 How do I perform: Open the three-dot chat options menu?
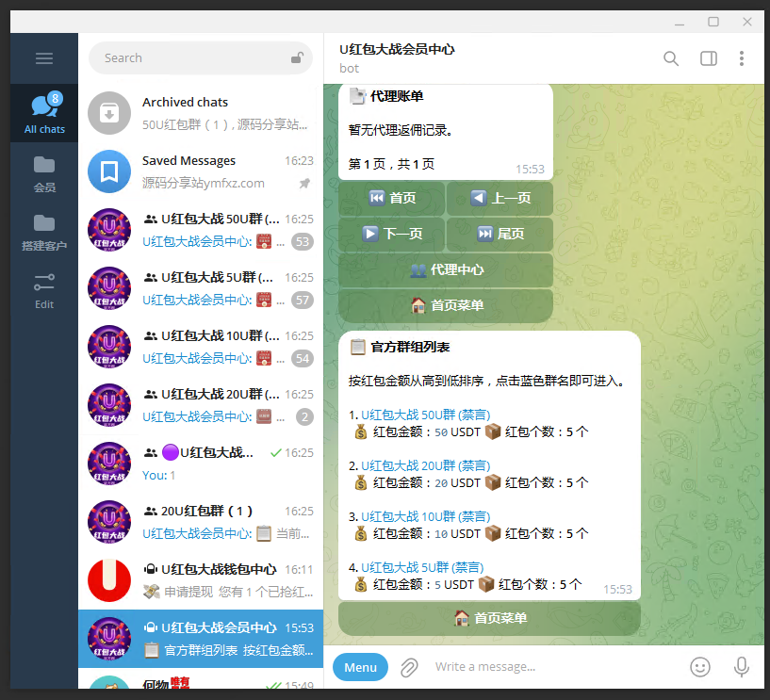click(x=742, y=58)
